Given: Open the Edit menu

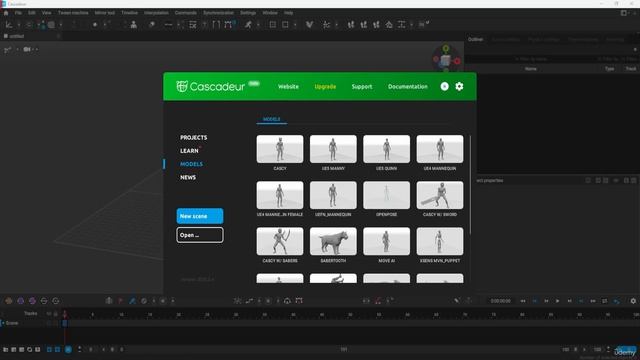Looking at the screenshot, I should (x=32, y=13).
